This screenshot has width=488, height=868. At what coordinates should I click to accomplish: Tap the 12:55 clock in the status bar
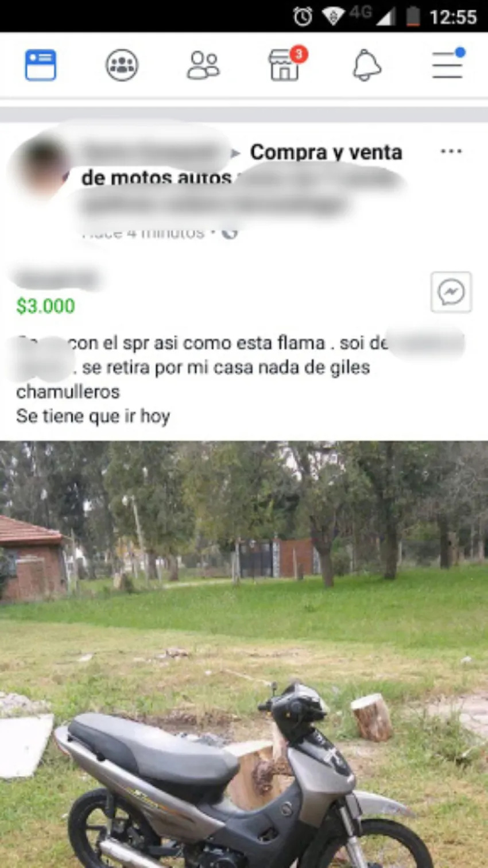pos(454,17)
